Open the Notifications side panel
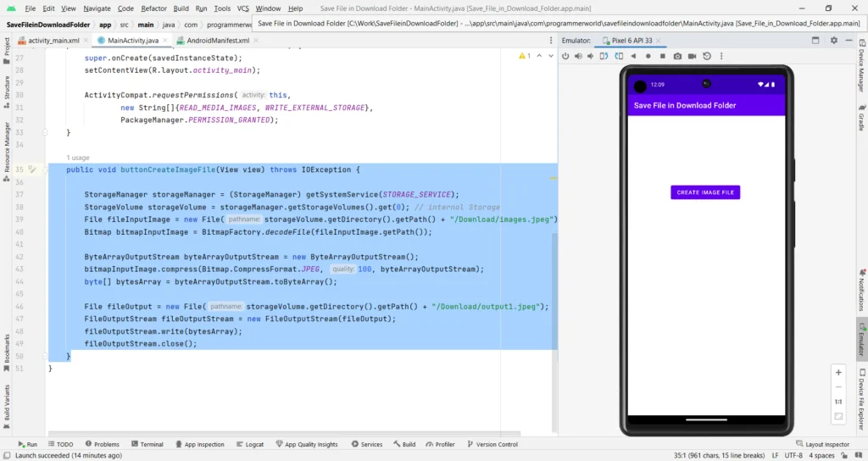This screenshot has height=461, width=868. tap(862, 290)
